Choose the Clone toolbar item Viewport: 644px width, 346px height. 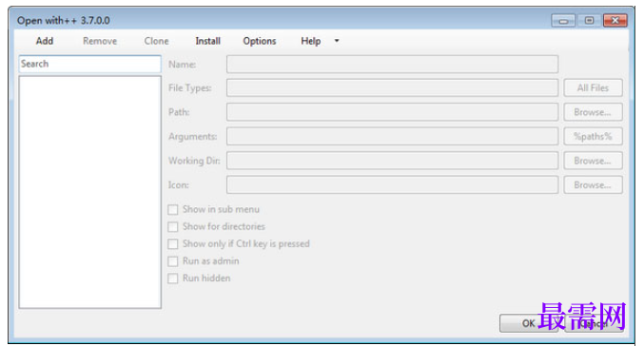pos(157,41)
